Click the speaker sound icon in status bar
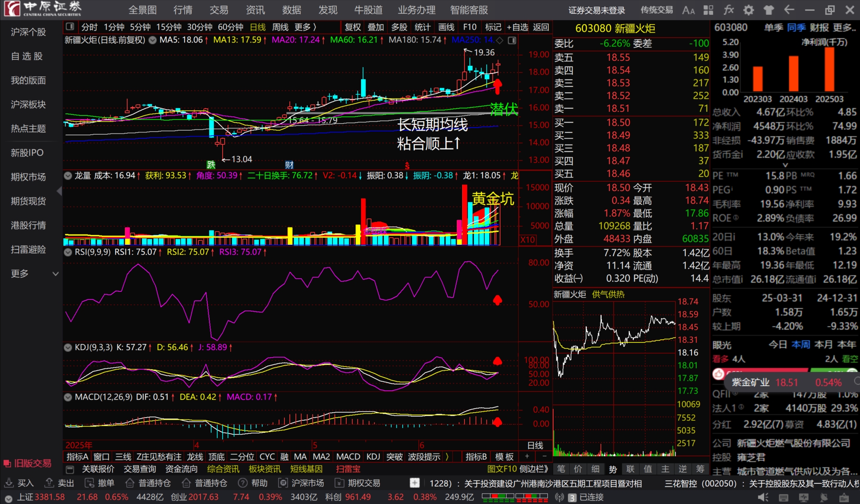 (x=763, y=497)
